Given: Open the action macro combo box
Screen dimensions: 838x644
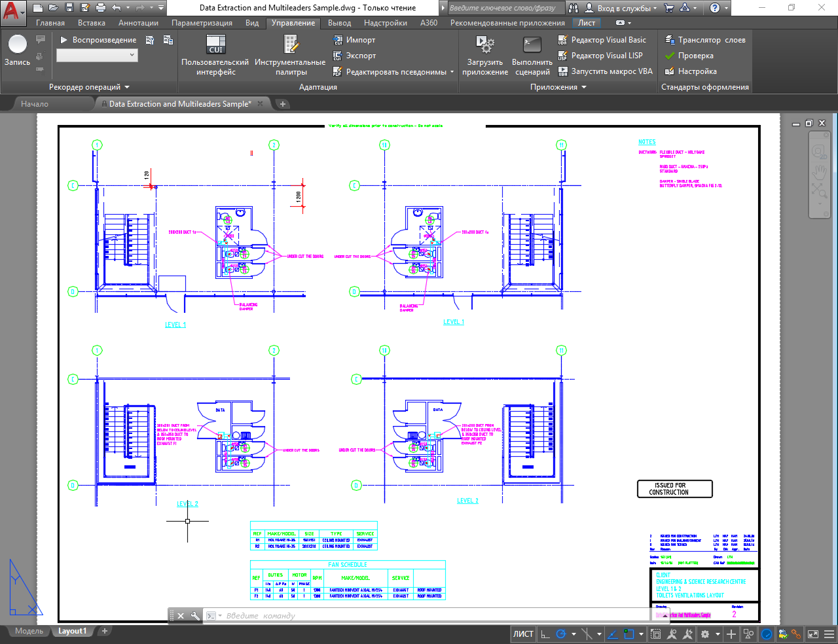Looking at the screenshot, I should point(97,56).
